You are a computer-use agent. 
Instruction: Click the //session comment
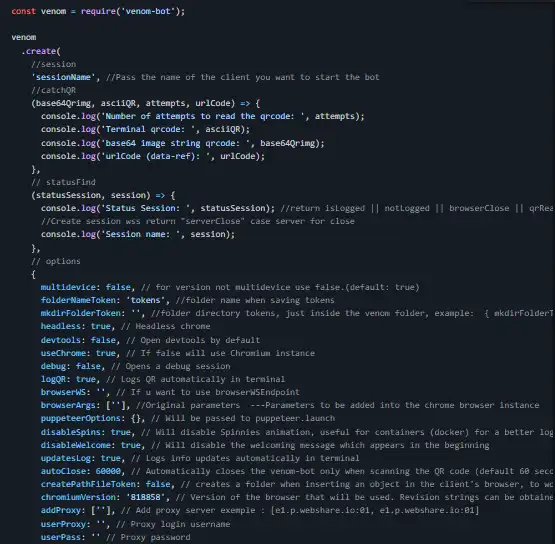coord(53,64)
